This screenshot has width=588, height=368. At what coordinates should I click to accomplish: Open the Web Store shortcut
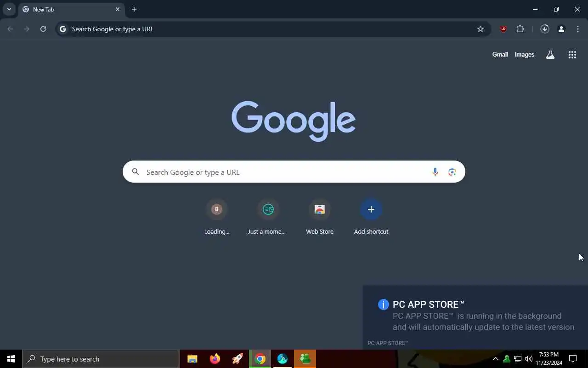pyautogui.click(x=320, y=217)
